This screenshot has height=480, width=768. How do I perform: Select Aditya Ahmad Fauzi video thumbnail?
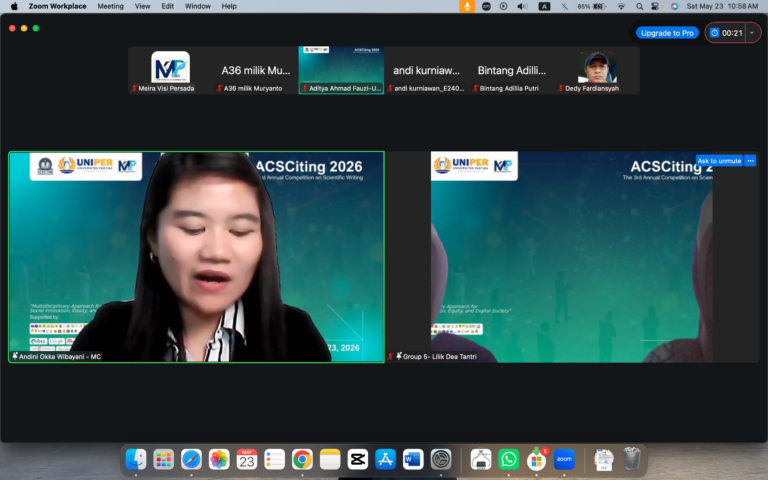(x=341, y=70)
